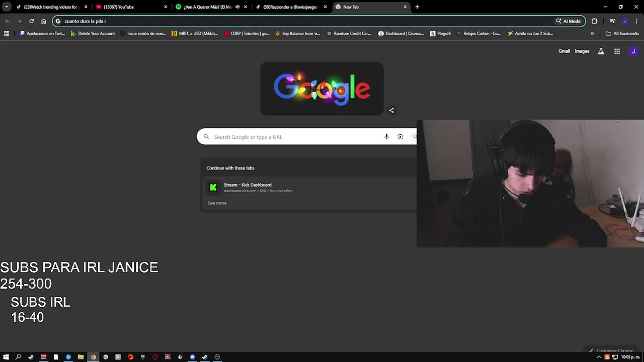644x362 pixels.
Task: Click magnifier icon in Google search box
Action: tap(206, 137)
